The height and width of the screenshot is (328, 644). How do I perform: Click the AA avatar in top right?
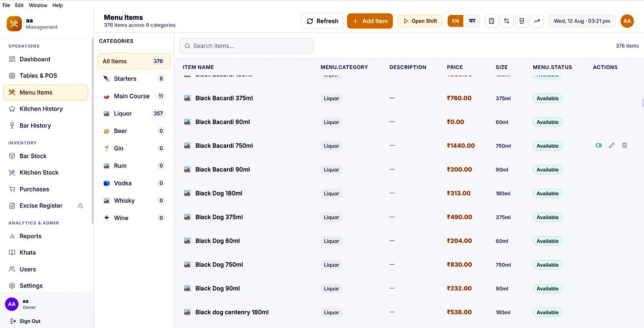pos(627,21)
